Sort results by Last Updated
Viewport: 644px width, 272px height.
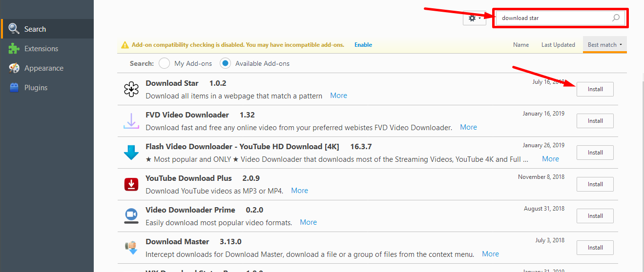point(558,45)
